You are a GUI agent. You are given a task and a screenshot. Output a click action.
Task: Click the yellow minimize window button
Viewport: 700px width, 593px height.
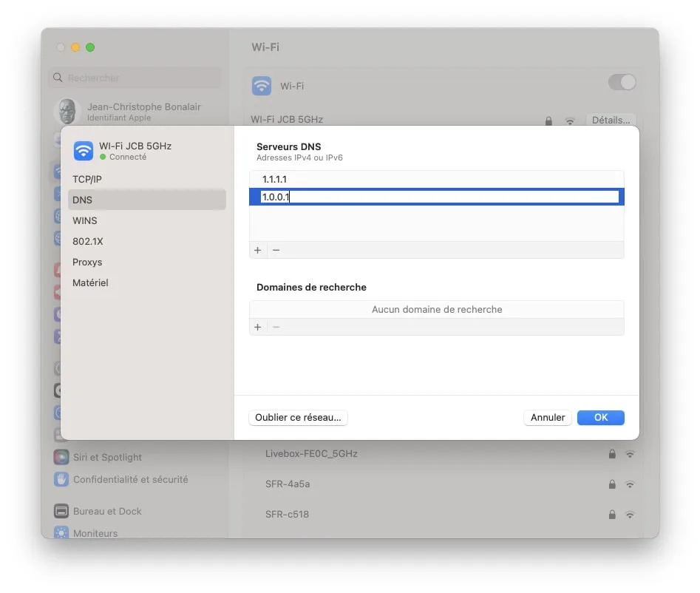coord(75,47)
